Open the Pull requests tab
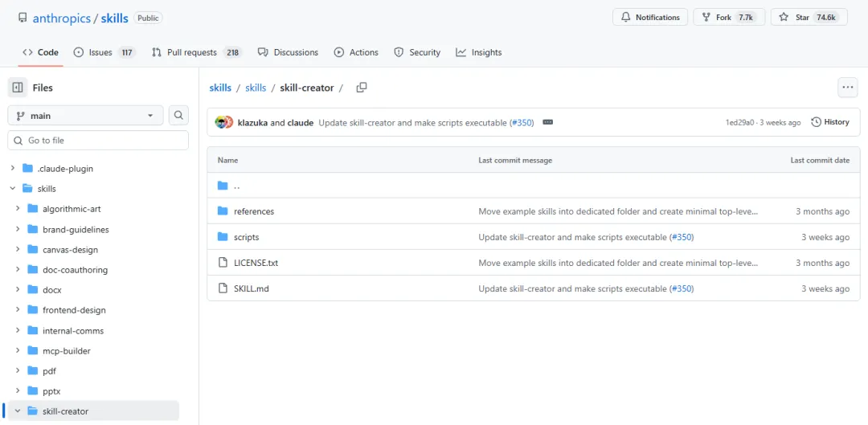 (x=191, y=52)
